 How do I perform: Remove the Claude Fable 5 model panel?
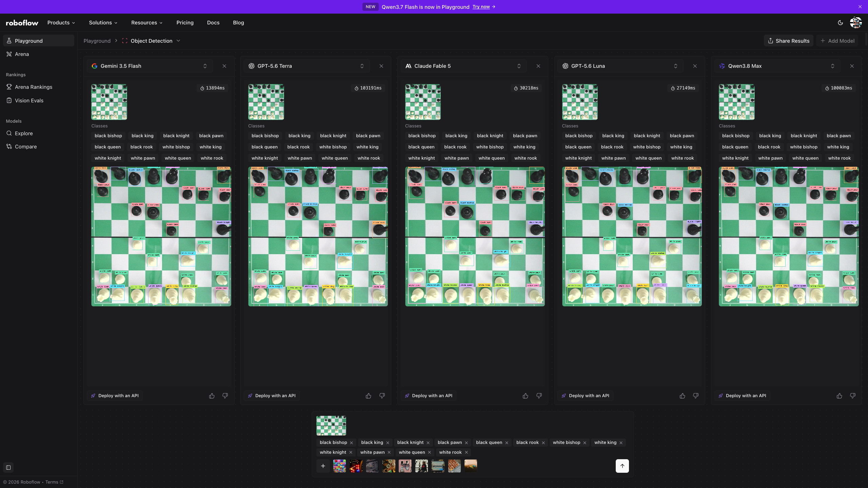pos(538,66)
